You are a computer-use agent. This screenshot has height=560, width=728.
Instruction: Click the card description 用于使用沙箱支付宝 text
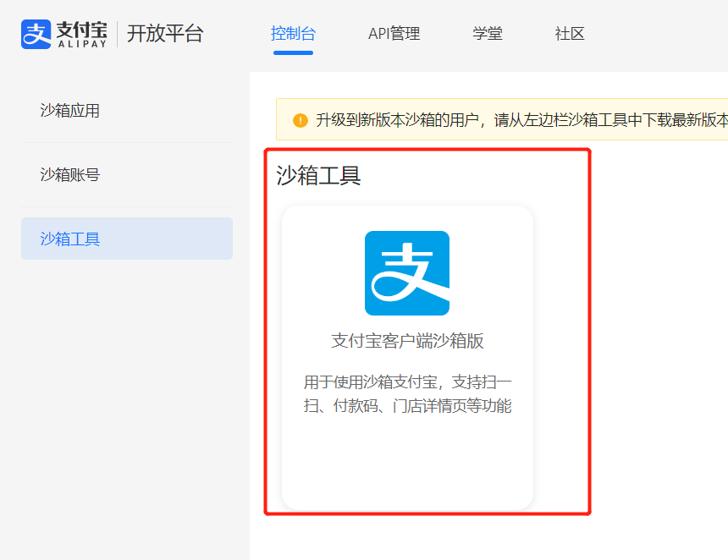[x=408, y=394]
